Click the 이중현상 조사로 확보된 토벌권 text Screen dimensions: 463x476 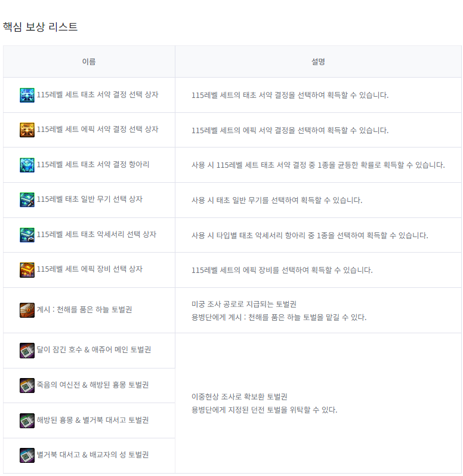[239, 397]
